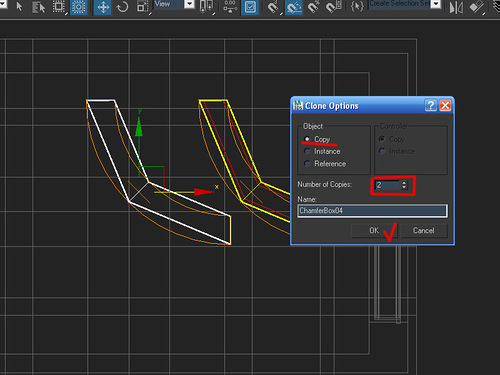
Task: Toggle Window/Crossing selection mode
Action: click(x=79, y=7)
